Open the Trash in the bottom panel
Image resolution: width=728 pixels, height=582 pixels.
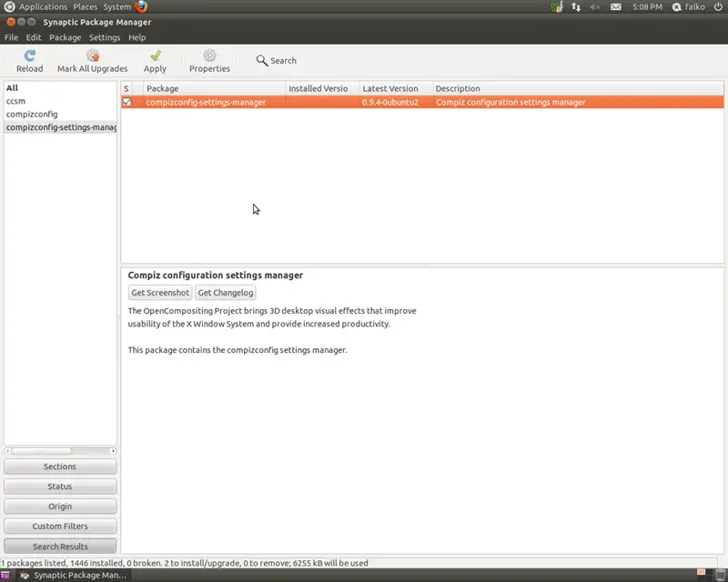[720, 575]
